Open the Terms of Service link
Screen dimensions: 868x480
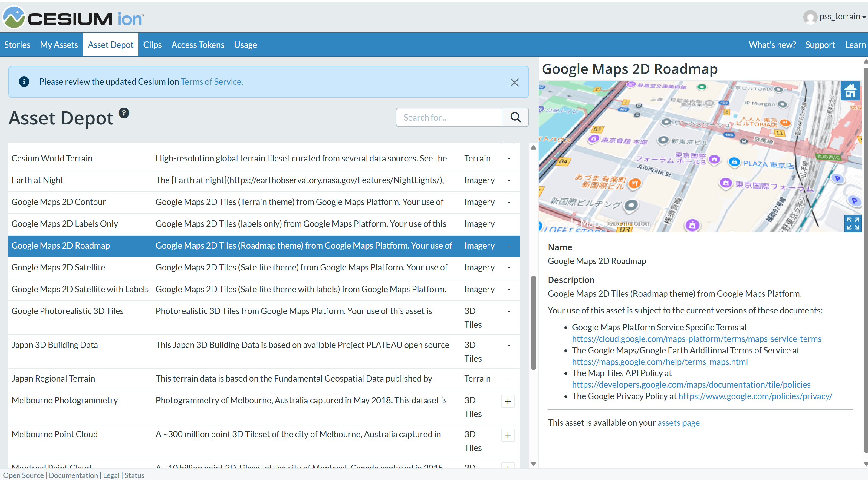pyautogui.click(x=211, y=81)
